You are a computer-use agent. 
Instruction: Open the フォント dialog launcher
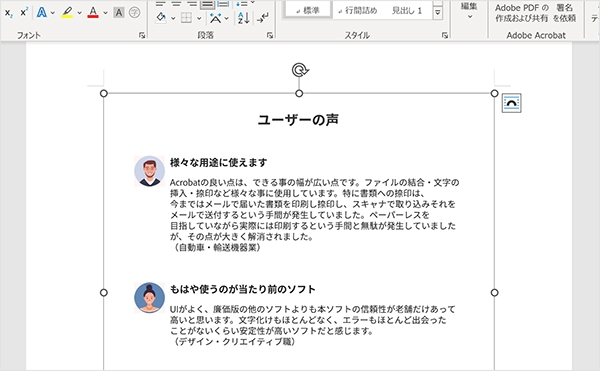click(x=142, y=35)
